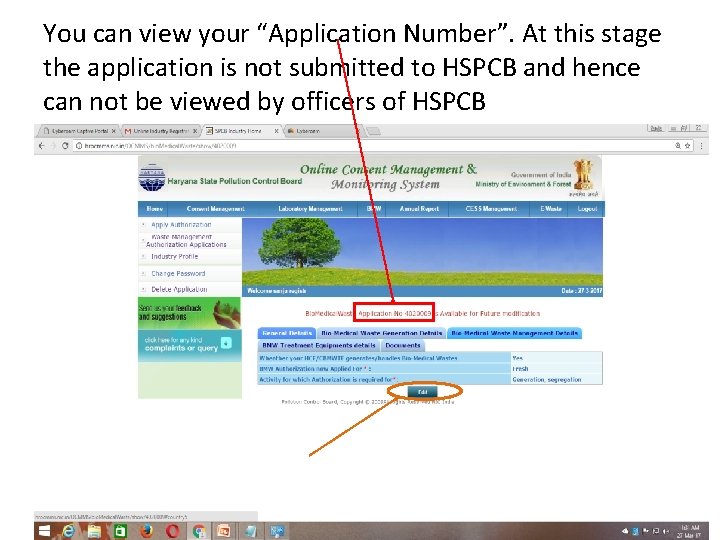Bookmark the page with the star icon
720x540 pixels.
687,146
